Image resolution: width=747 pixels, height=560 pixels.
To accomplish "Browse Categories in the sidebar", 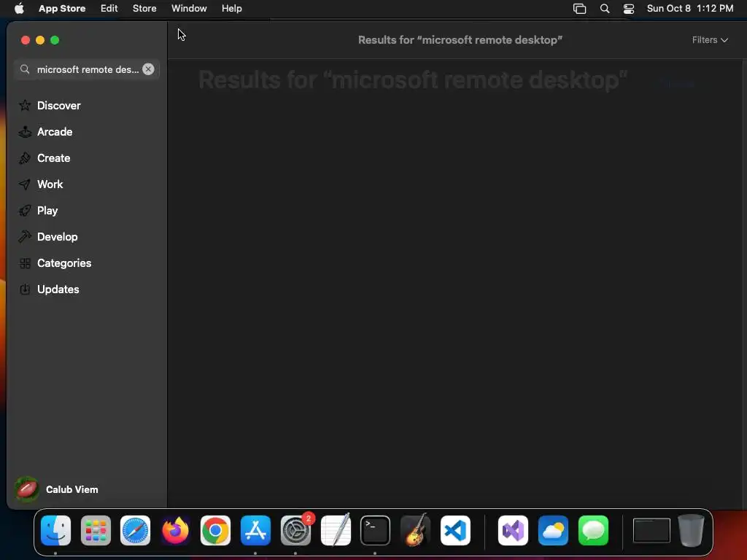I will (87, 262).
